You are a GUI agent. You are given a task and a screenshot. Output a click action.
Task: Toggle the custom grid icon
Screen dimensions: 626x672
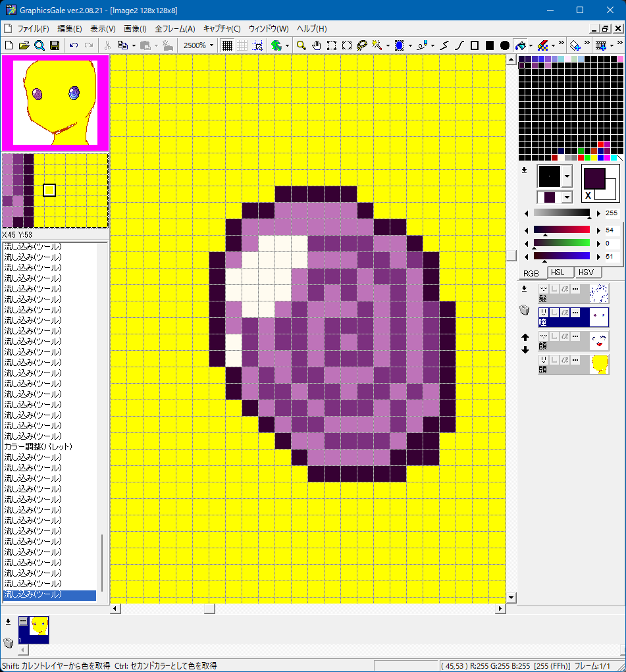click(242, 45)
